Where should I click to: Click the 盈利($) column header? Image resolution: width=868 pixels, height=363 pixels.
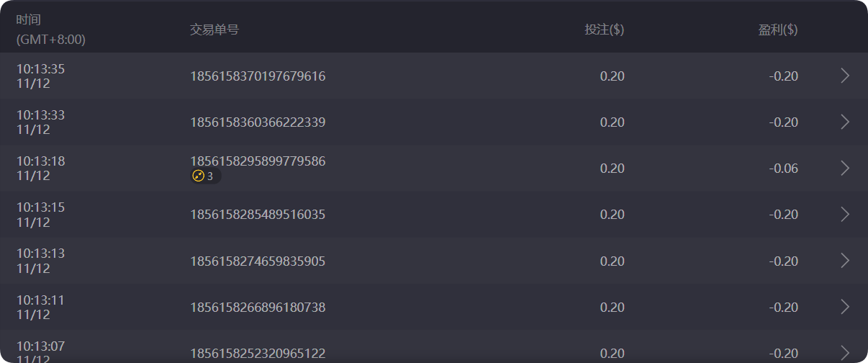point(777,30)
